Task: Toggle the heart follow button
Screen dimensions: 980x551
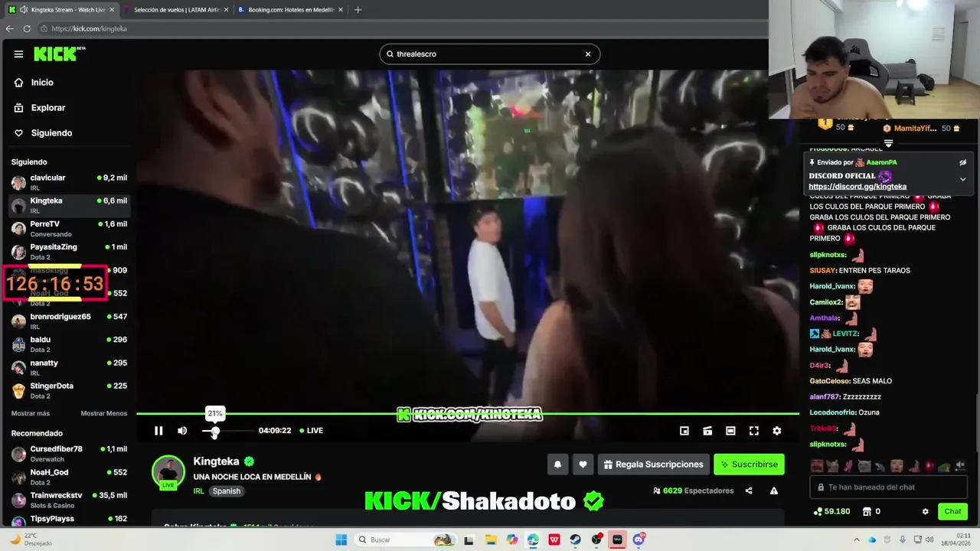Action: [583, 465]
